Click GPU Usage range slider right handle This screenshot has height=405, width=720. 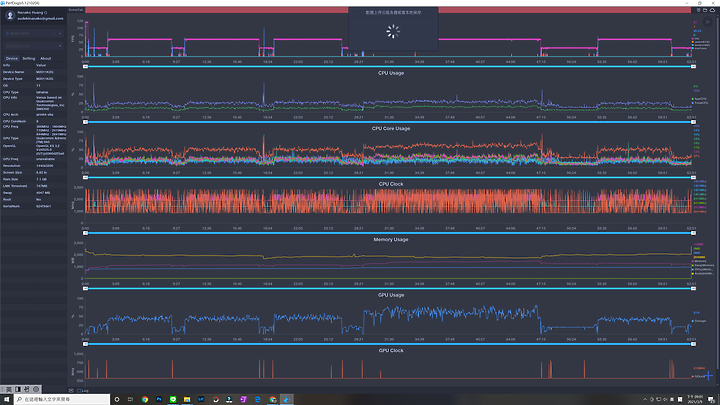(x=693, y=344)
